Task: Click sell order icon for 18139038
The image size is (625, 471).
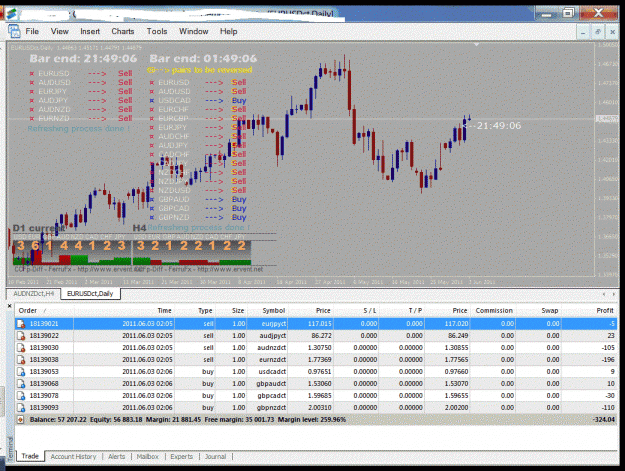Action: tap(21, 359)
